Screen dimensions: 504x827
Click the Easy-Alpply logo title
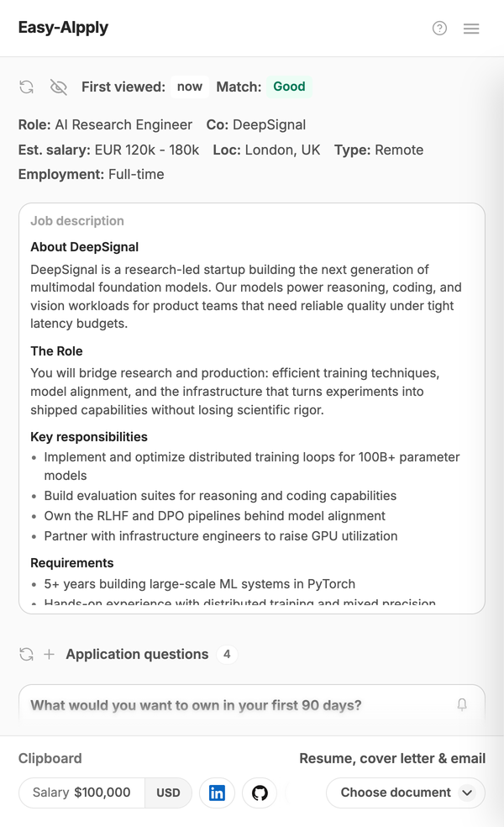click(63, 28)
